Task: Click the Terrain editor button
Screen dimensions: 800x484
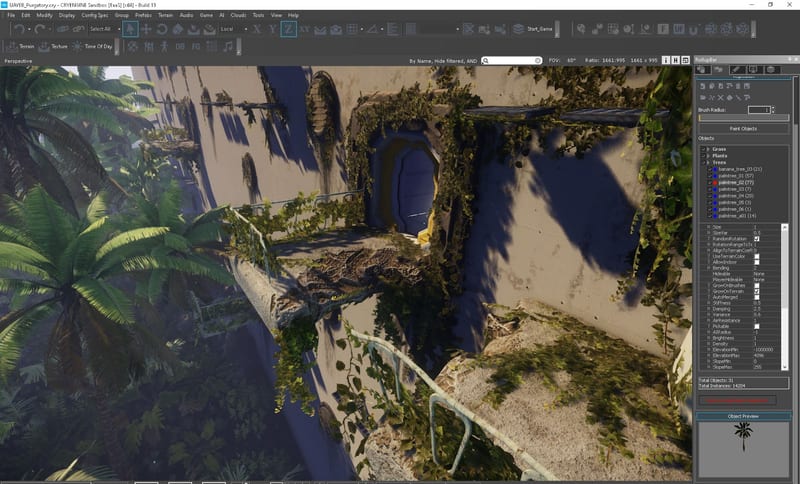Action: [21, 46]
